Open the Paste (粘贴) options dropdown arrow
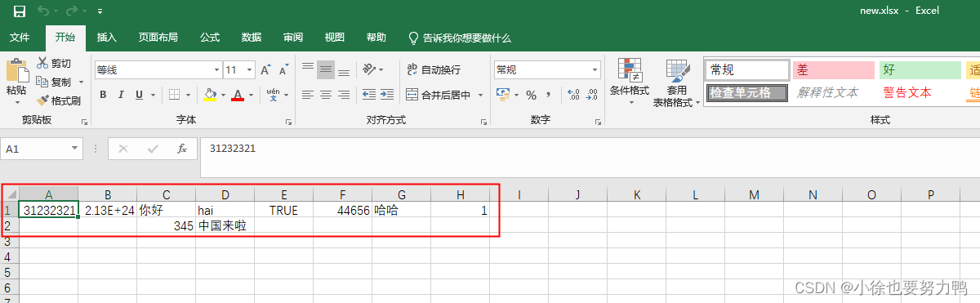The height and width of the screenshot is (303, 980). tap(16, 102)
